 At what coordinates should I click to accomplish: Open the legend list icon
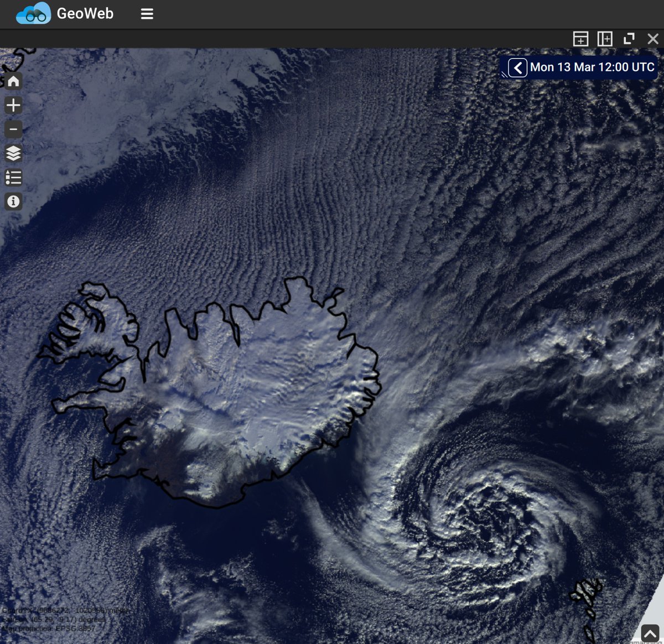13,178
